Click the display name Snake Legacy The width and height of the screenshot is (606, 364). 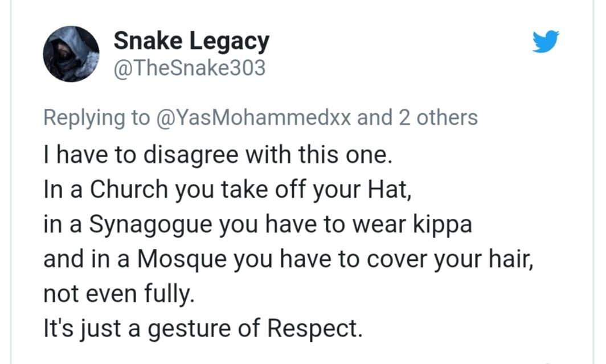pos(191,40)
